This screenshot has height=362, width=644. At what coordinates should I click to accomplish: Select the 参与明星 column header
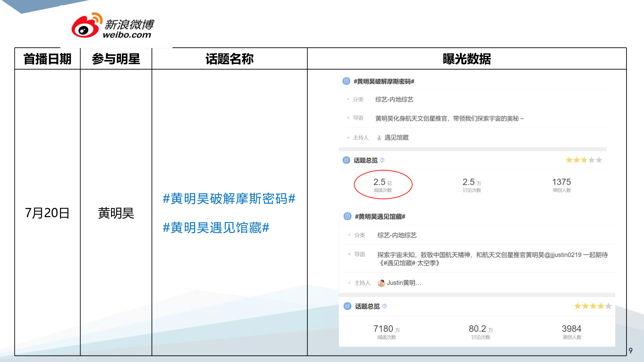116,59
